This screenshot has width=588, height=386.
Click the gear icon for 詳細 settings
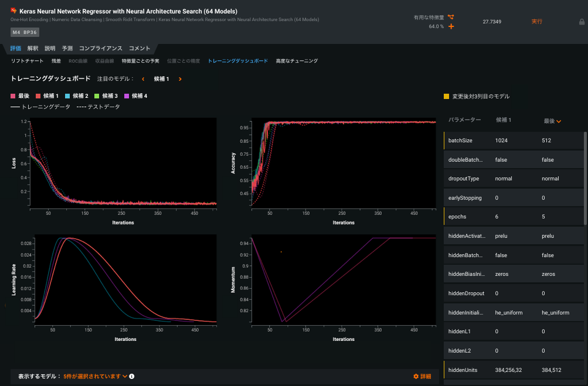tap(416, 376)
